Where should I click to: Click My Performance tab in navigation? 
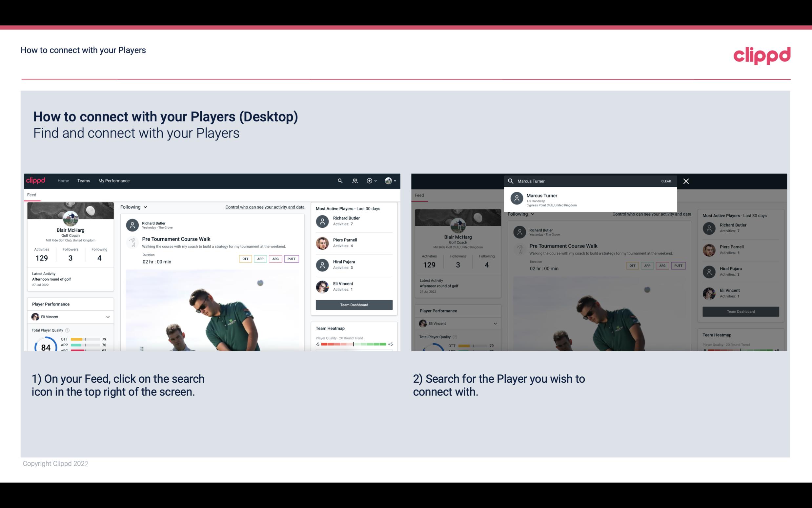coord(113,180)
